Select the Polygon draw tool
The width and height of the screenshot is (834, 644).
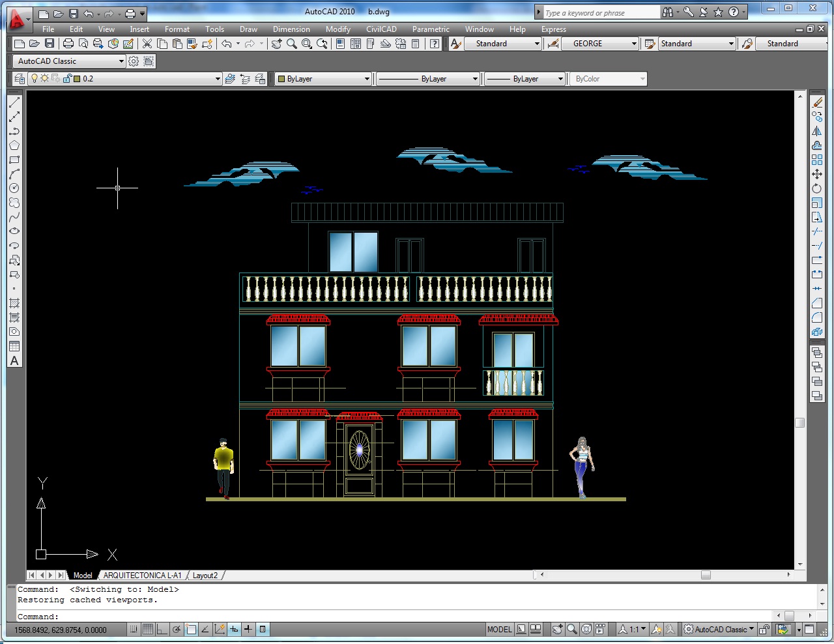[14, 145]
